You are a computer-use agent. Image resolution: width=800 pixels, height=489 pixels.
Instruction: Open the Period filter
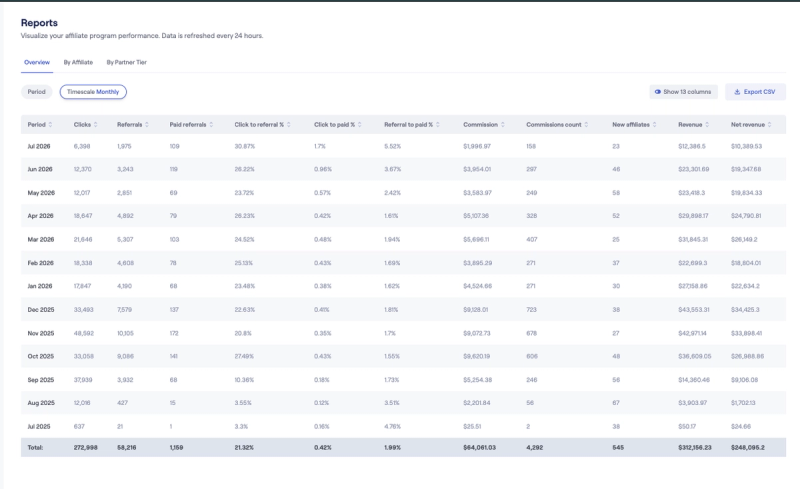[x=36, y=92]
